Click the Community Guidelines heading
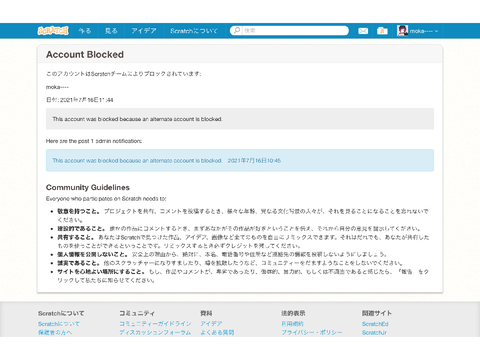The height and width of the screenshot is (360, 480). tap(88, 187)
